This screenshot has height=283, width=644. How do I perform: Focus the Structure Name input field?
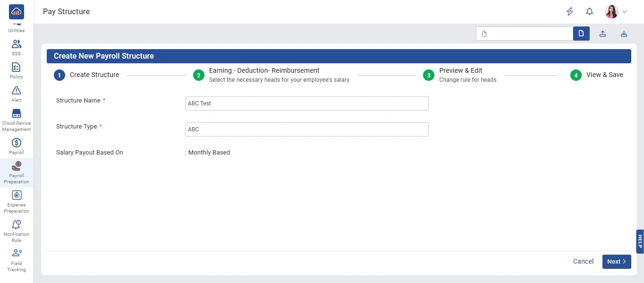click(x=306, y=103)
